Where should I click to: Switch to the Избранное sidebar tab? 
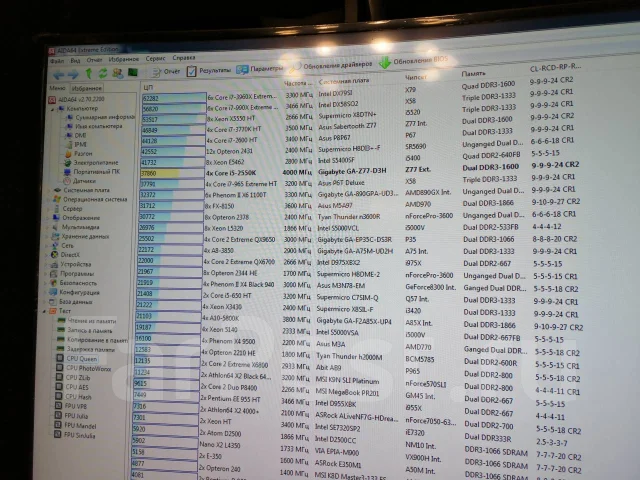(86, 88)
